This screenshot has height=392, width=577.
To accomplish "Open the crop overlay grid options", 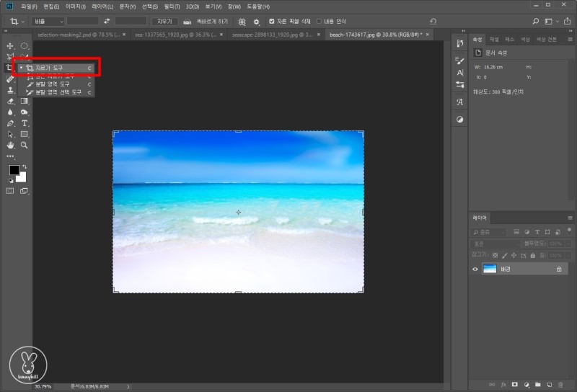I will click(242, 22).
